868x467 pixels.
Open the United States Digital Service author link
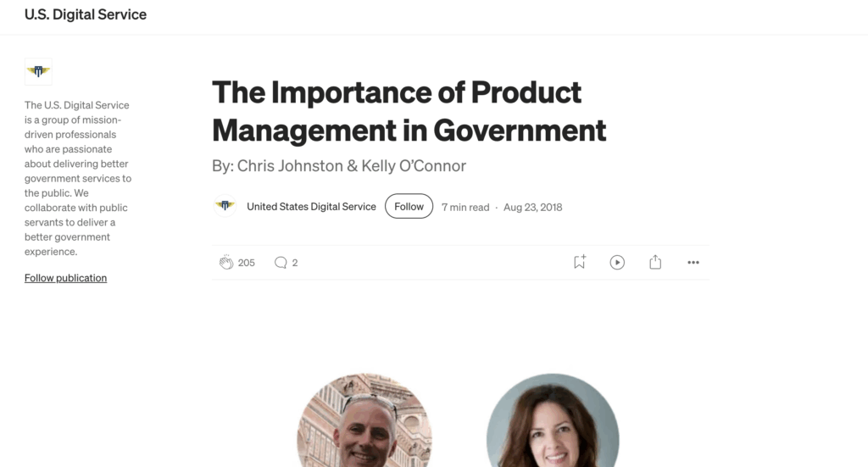pos(311,207)
